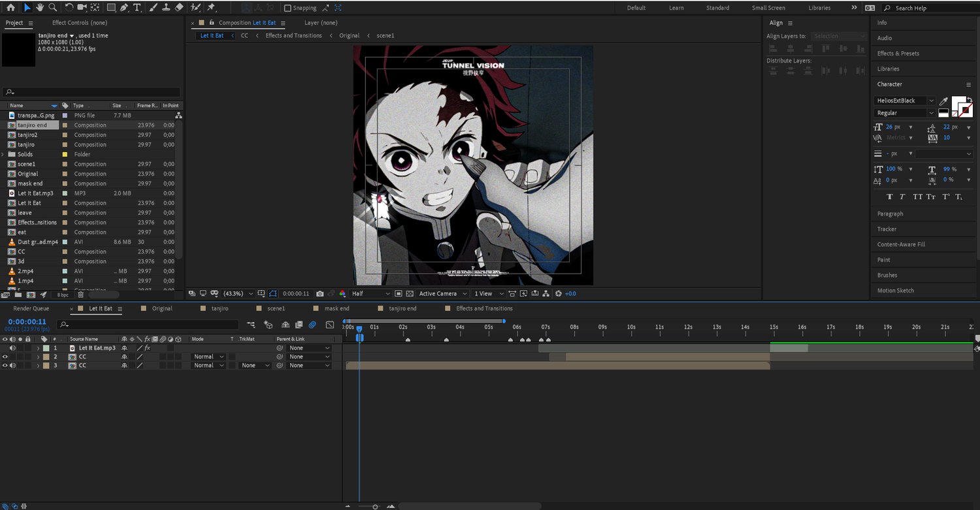980x510 pixels.
Task: Select the Zoom magnifier tool
Action: (52, 8)
